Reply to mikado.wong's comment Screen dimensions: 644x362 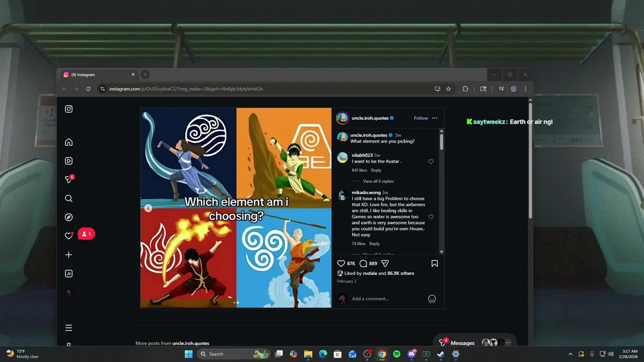coord(374,244)
